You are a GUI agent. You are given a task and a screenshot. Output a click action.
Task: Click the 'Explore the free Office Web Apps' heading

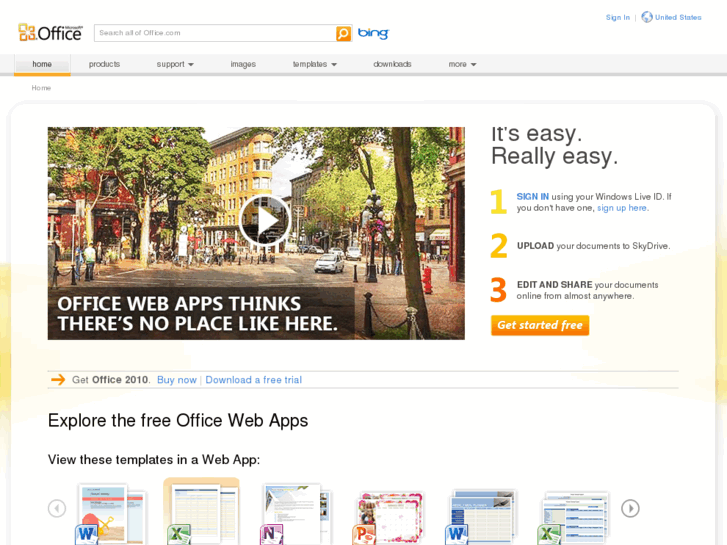click(178, 420)
